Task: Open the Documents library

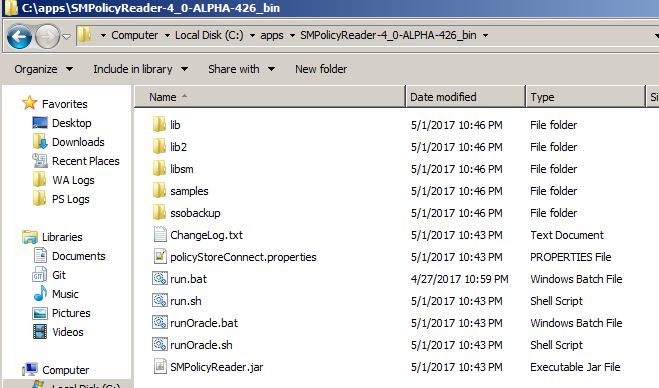Action: (x=79, y=256)
